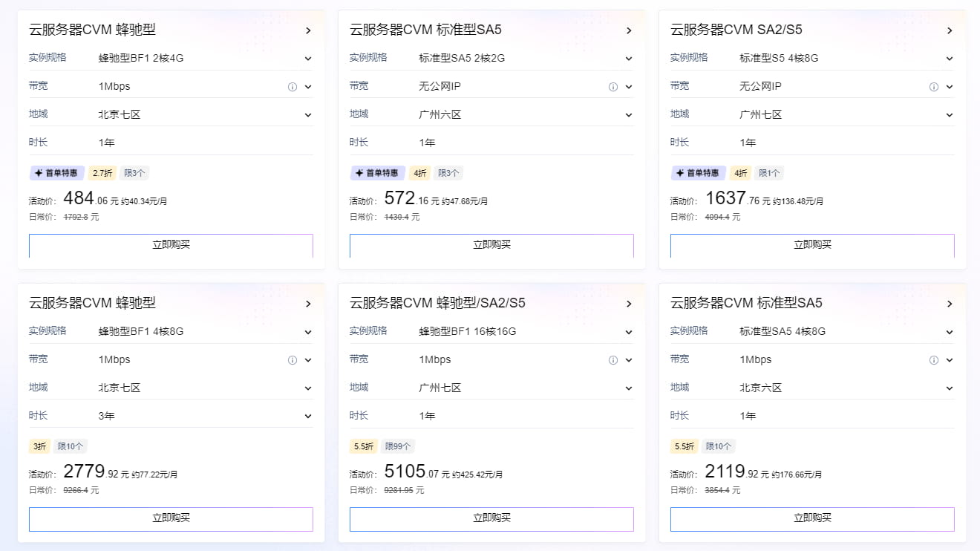Click 首单特惠 badge in the 2.7折 card
980x551 pixels.
(56, 173)
